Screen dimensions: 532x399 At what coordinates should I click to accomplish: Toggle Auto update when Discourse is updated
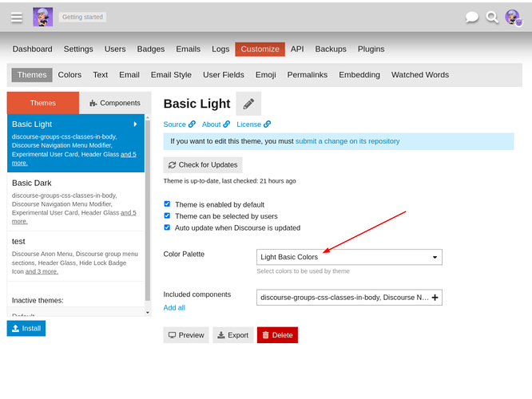pyautogui.click(x=167, y=227)
